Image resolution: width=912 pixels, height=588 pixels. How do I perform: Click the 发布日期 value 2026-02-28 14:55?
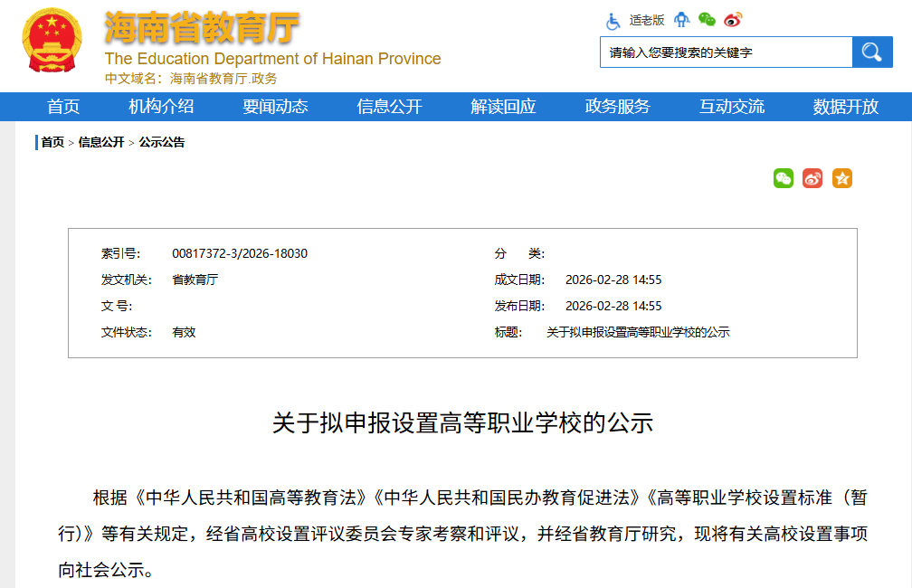tap(613, 306)
